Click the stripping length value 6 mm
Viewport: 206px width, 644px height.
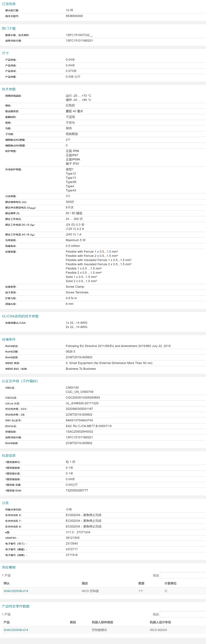click(69, 304)
